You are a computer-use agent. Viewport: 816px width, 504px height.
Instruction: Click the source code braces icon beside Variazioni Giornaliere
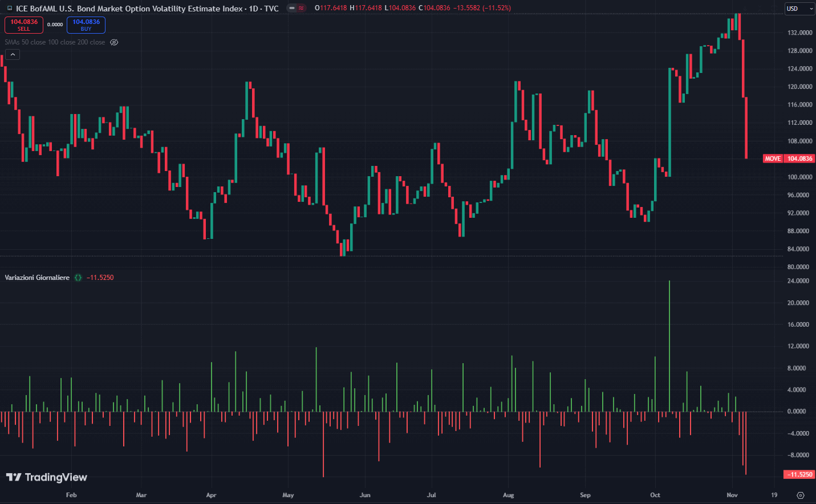(78, 278)
